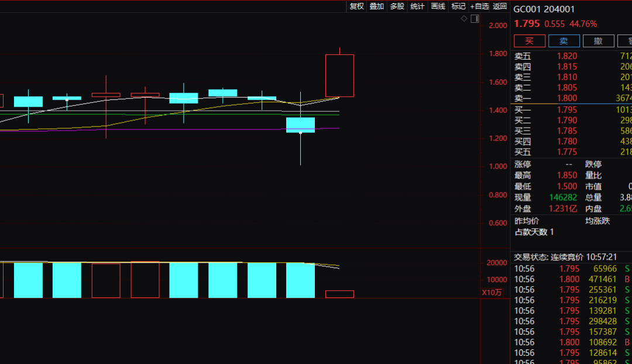Toggle the side panel layout icon

point(475,19)
